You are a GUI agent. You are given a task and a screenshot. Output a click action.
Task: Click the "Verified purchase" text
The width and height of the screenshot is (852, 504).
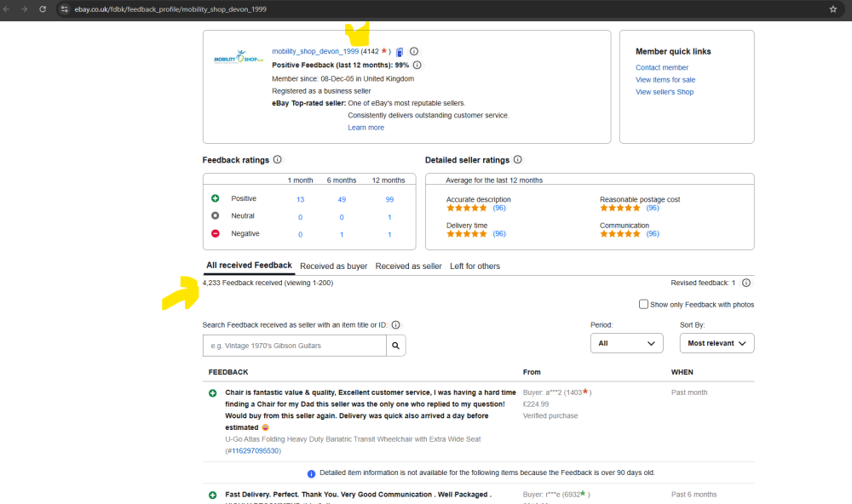(550, 416)
